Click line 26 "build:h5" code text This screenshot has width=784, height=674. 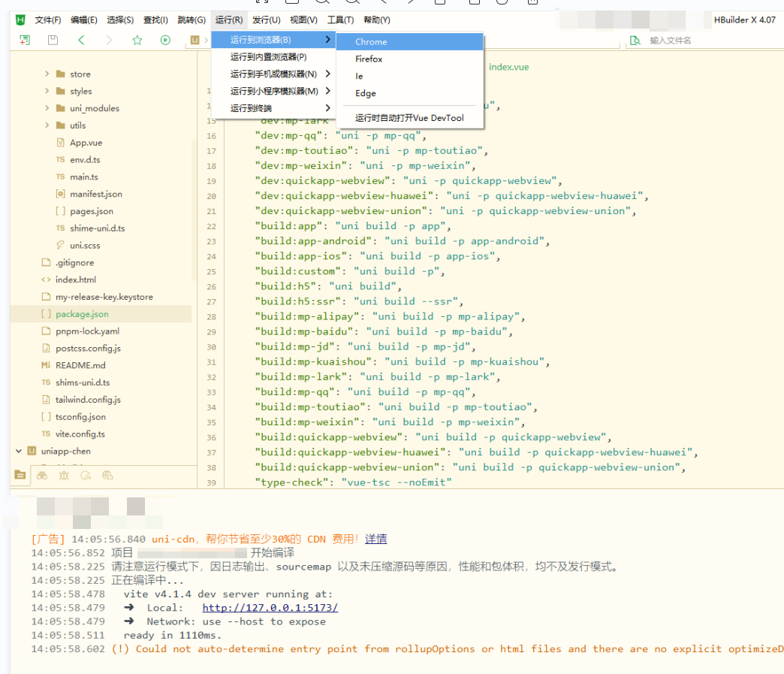[328, 286]
